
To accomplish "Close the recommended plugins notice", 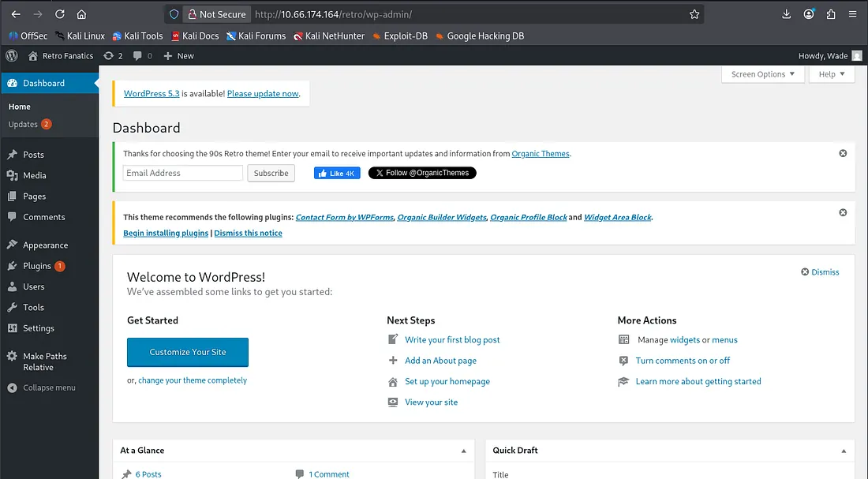I will click(x=843, y=212).
